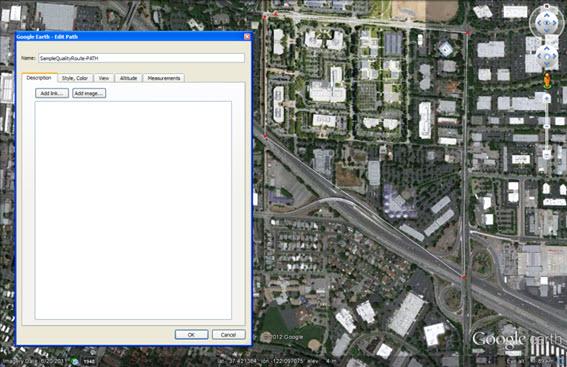The width and height of the screenshot is (567, 367).
Task: Open the View tab
Action: 104,78
